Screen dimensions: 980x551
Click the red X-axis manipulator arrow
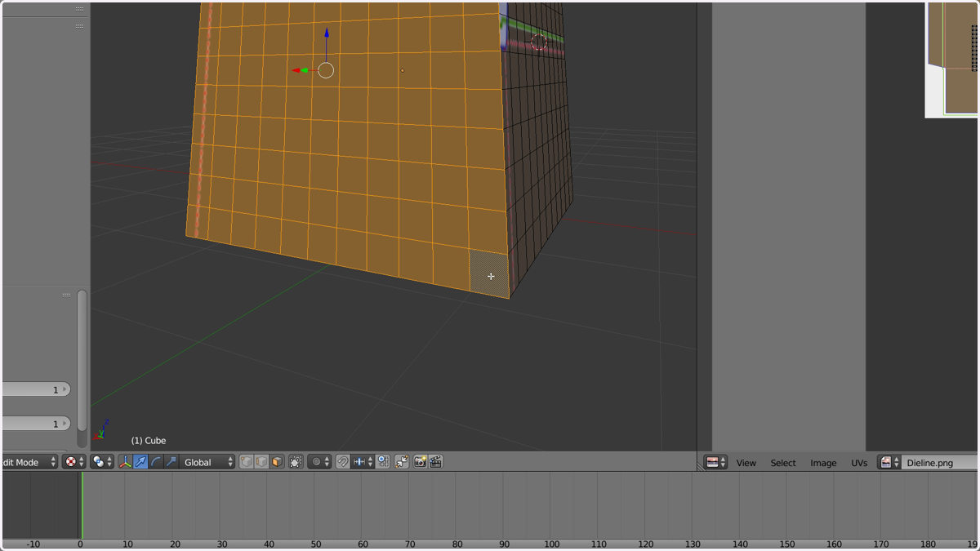pyautogui.click(x=295, y=71)
